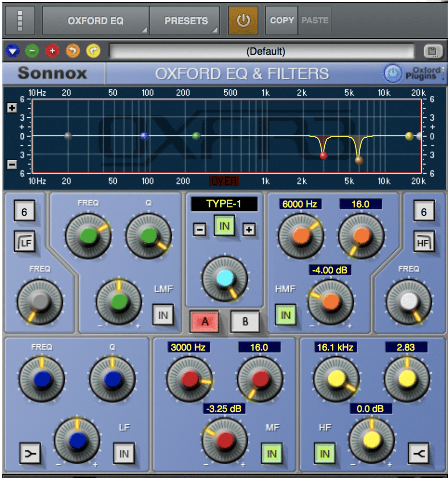The height and width of the screenshot is (478, 448).
Task: Select the green LMF node on graph
Action: pyautogui.click(x=196, y=136)
